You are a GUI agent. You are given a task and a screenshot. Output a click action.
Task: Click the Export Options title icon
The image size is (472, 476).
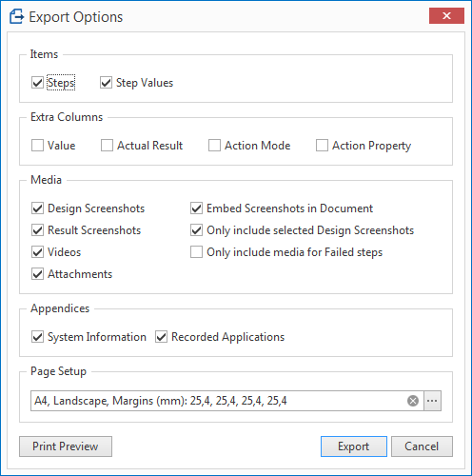pyautogui.click(x=16, y=16)
